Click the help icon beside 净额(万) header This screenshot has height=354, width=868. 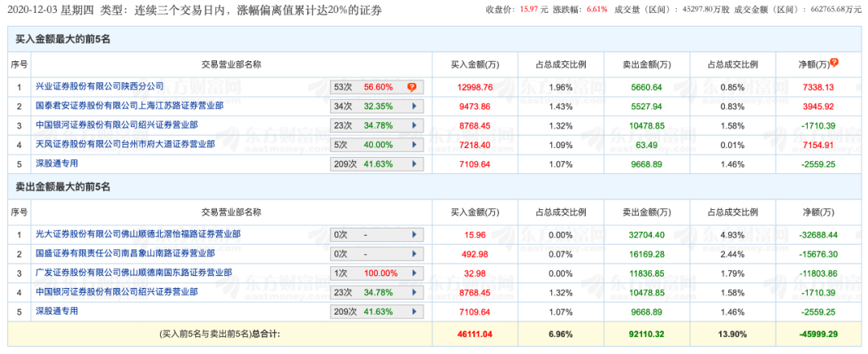(x=834, y=63)
